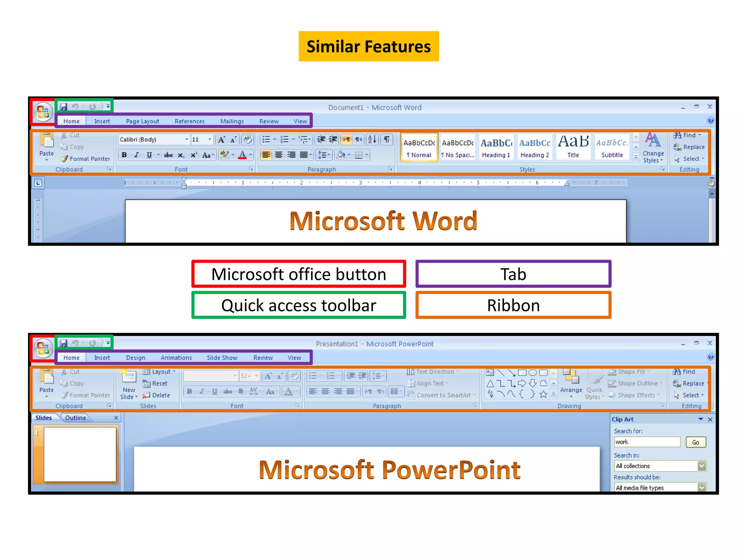747x560 pixels.
Task: Toggle Bold in PowerPoint Font group
Action: point(189,391)
